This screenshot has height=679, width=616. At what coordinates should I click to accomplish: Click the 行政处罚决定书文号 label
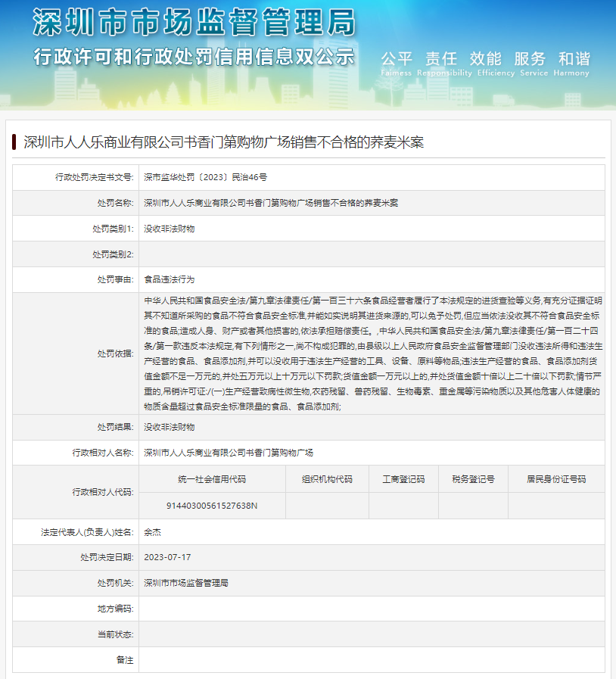tap(95, 177)
